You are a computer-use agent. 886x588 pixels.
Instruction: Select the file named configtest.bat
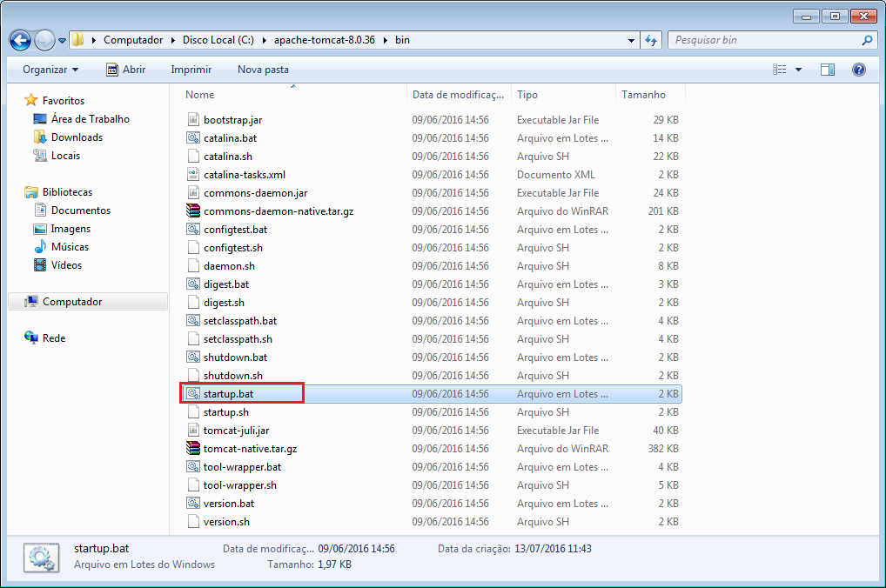235,230
